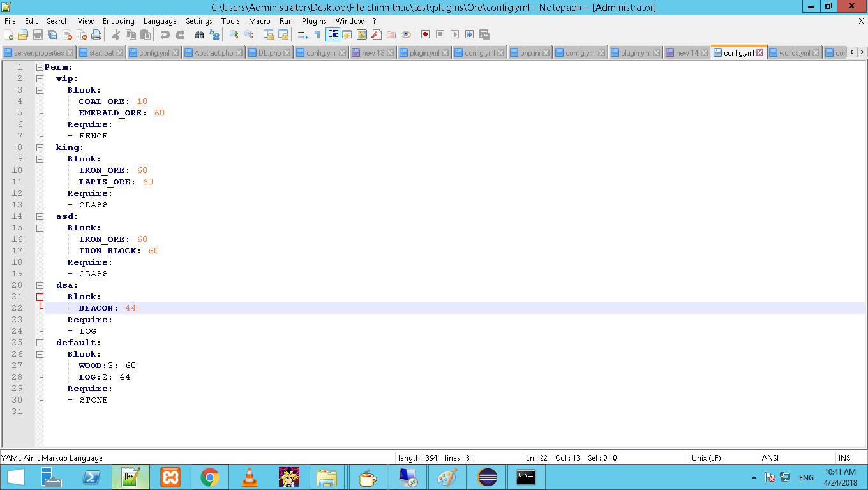Toggle the Indent Guide toolbar button
Image resolution: width=868 pixels, height=490 pixels.
333,34
